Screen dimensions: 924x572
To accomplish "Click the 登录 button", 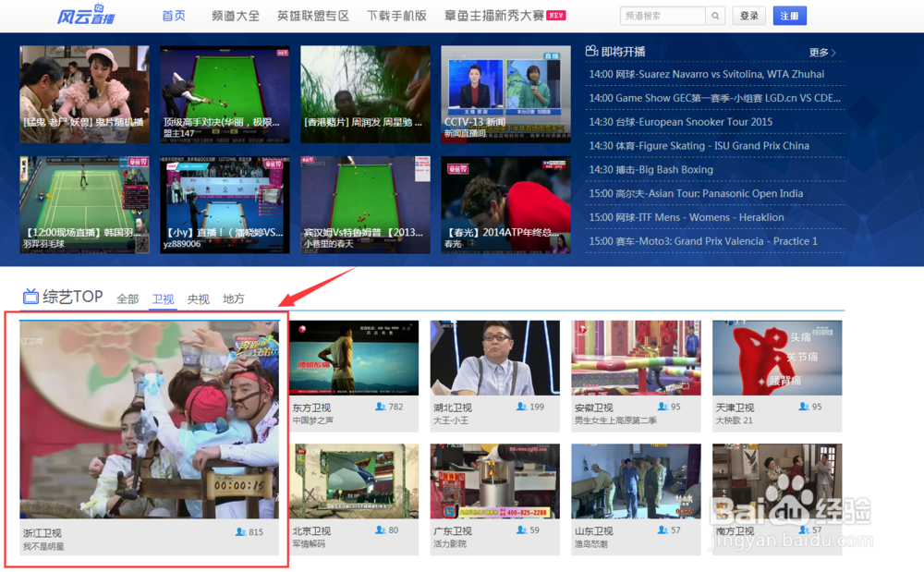I will click(749, 16).
